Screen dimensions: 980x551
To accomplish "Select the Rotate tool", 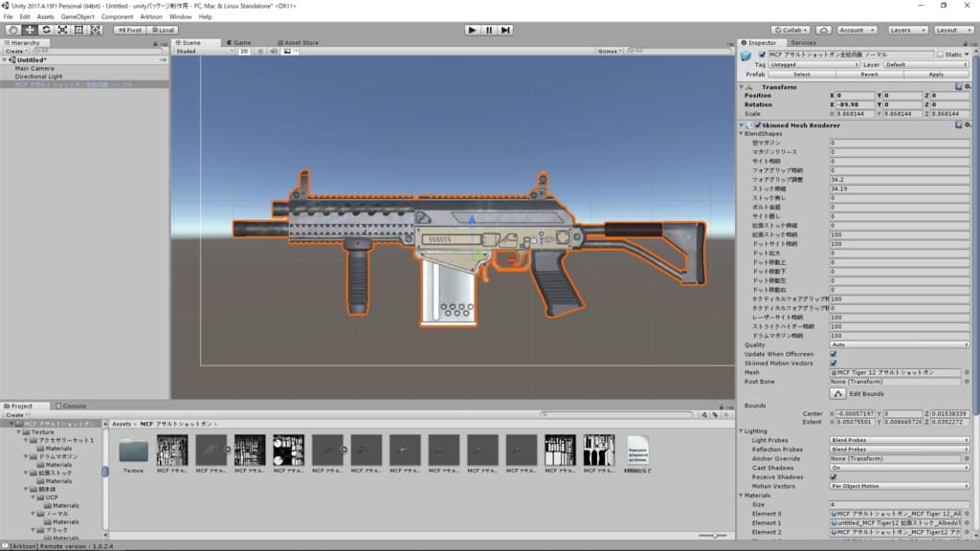I will 46,30.
